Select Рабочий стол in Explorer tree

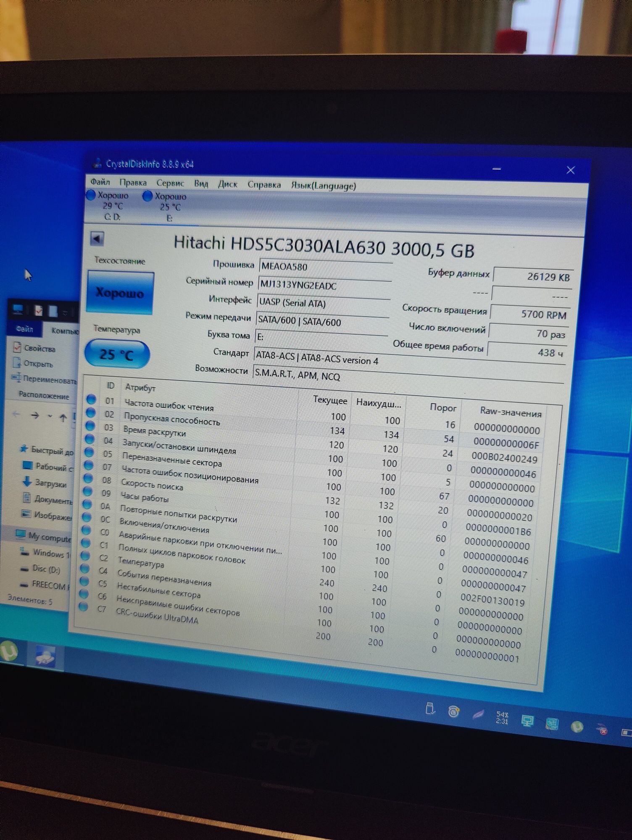coord(47,467)
